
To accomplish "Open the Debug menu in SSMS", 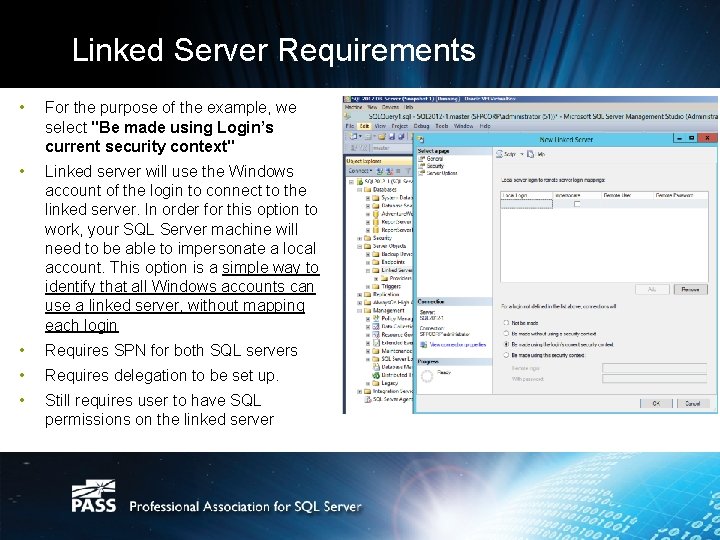I will [x=421, y=126].
